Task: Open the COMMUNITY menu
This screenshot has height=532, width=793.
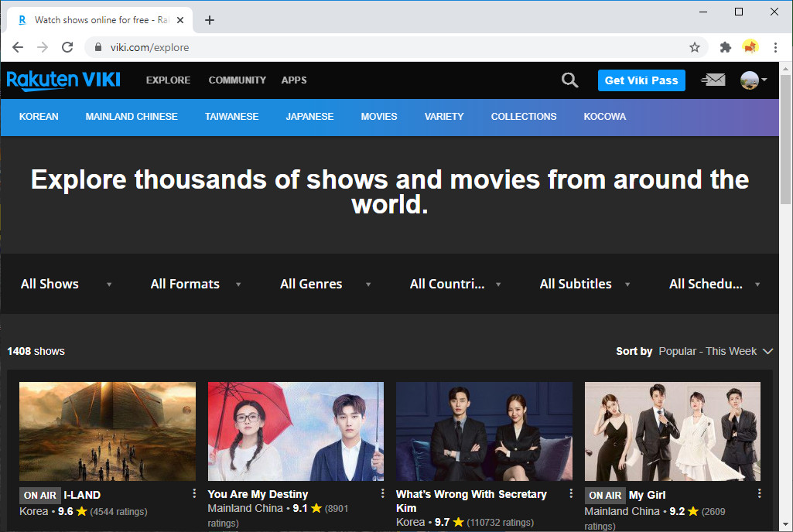Action: click(238, 80)
